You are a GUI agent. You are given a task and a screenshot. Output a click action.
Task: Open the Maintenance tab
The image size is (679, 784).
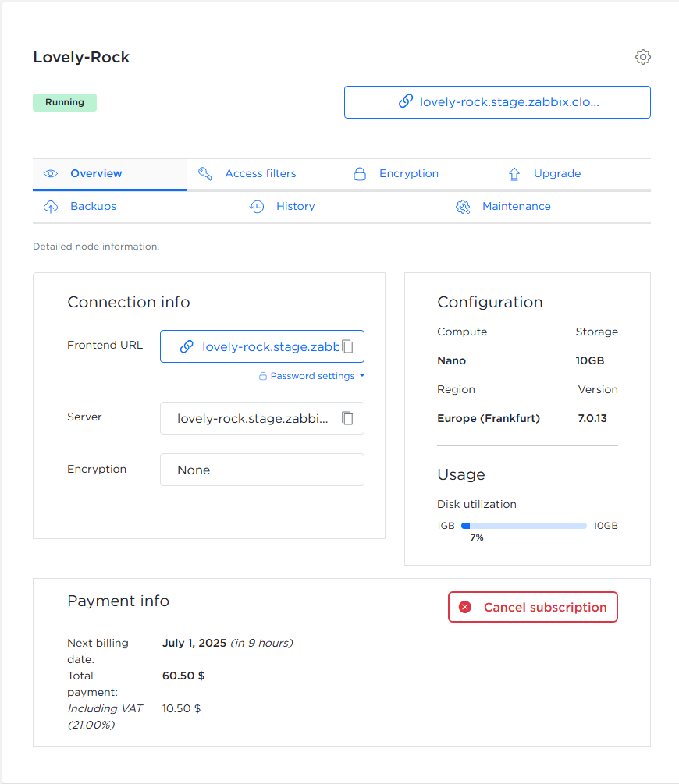[516, 207]
